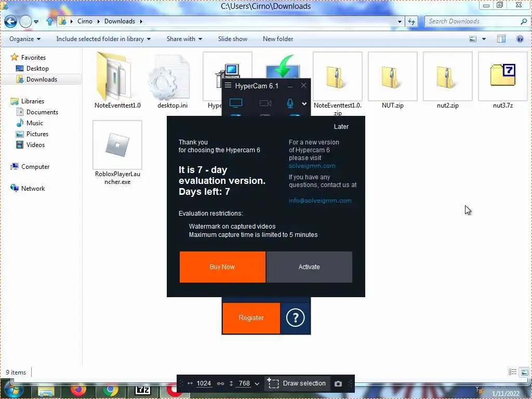Image resolution: width=532 pixels, height=399 pixels.
Task: Edit the 768 capture height field
Action: (244, 383)
